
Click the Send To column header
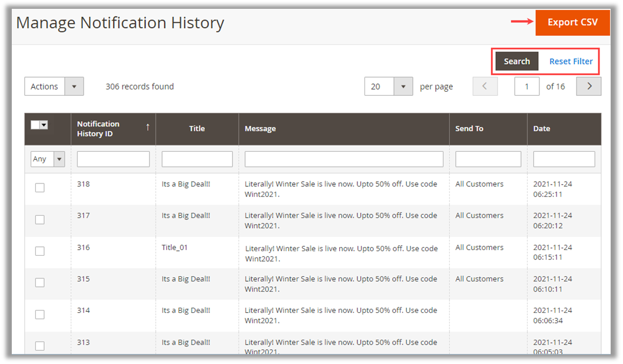[x=469, y=129]
